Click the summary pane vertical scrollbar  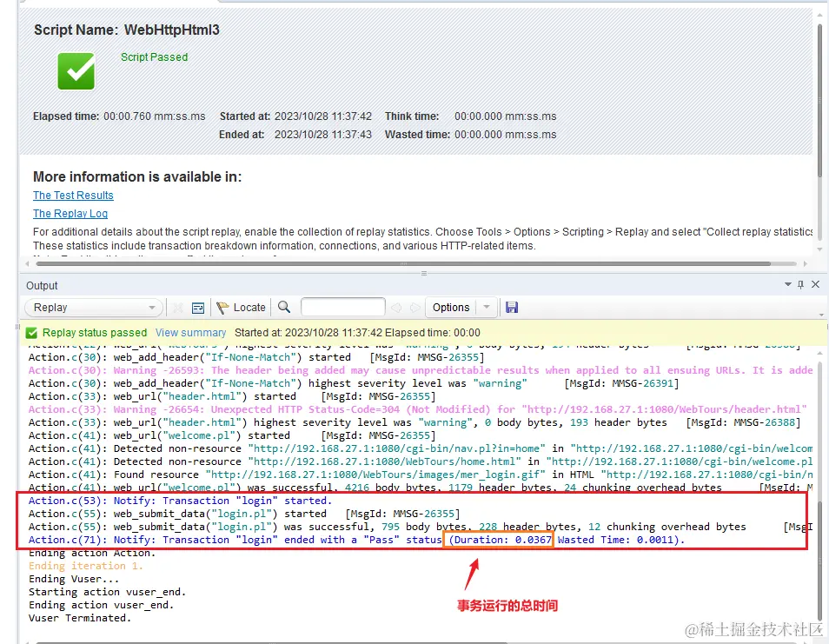tap(820, 101)
